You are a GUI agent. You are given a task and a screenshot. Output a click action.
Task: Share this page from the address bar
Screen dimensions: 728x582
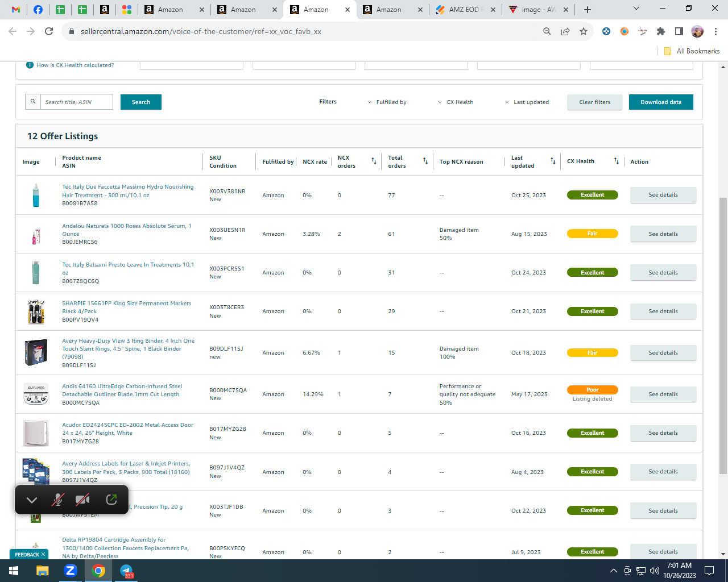(x=565, y=31)
